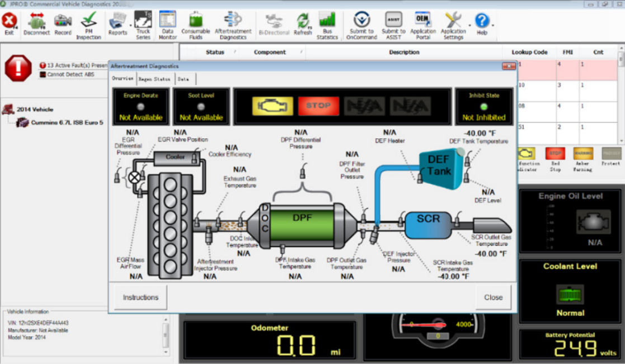
Task: Open the Data Monitor
Action: 168,26
